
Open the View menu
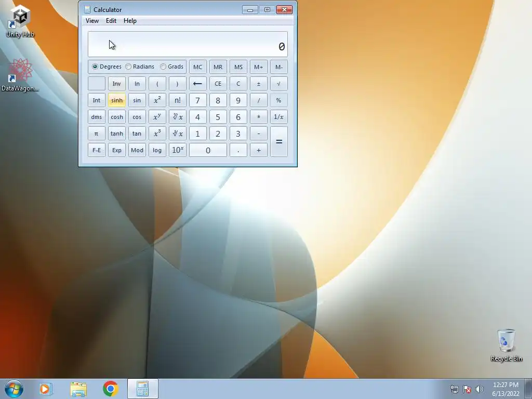92,21
